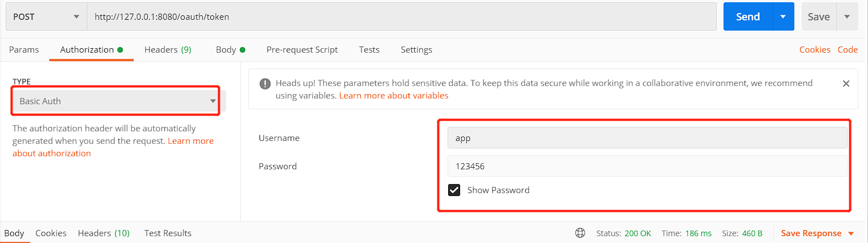Image resolution: width=868 pixels, height=243 pixels.
Task: Select the Pre-request Script tab
Action: click(x=302, y=49)
